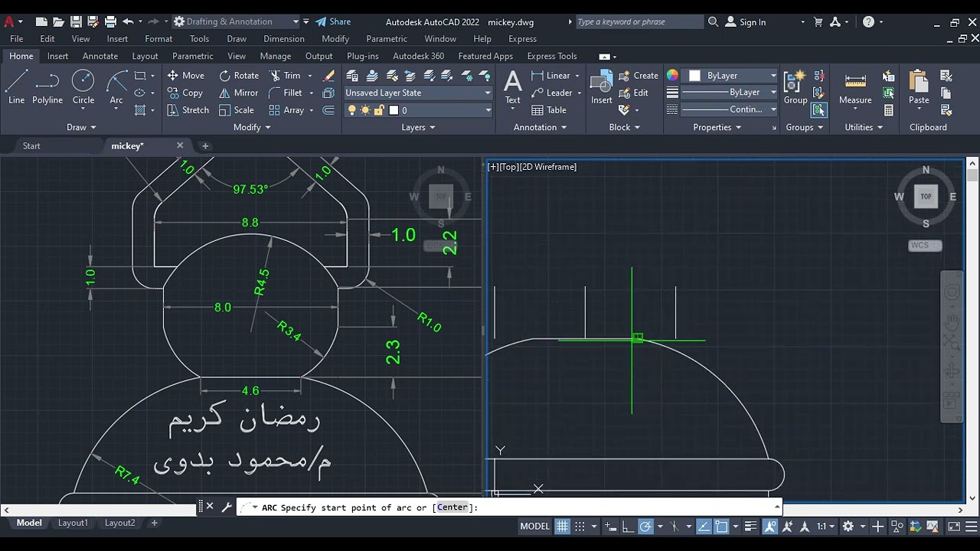Click the Scale command
980x551 pixels.
pos(236,110)
